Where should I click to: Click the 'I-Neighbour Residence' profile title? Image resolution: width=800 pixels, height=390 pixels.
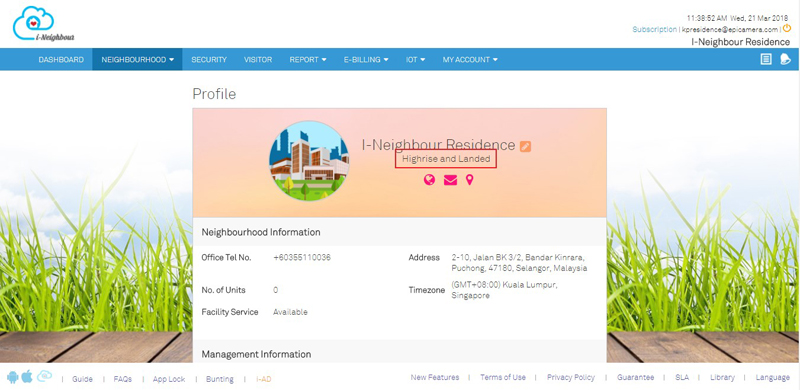[x=438, y=145]
